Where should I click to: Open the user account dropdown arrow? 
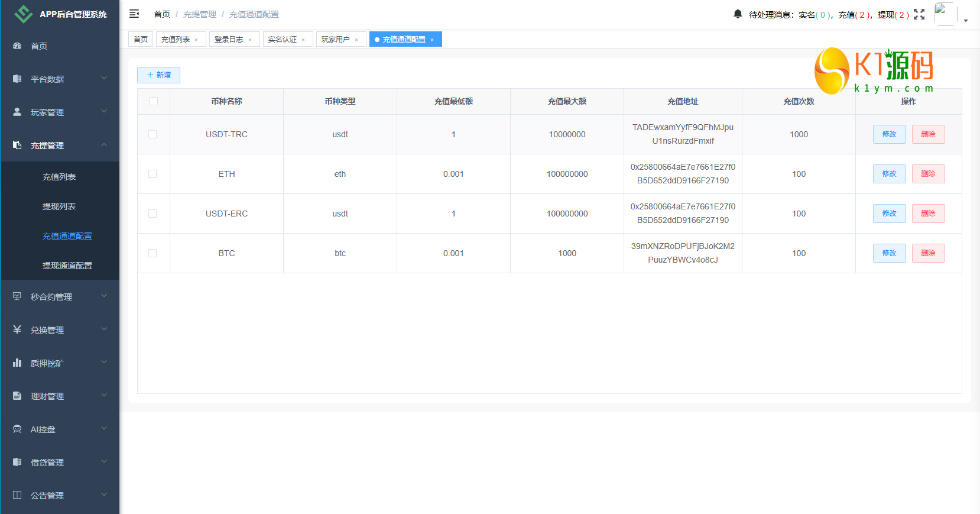click(966, 21)
